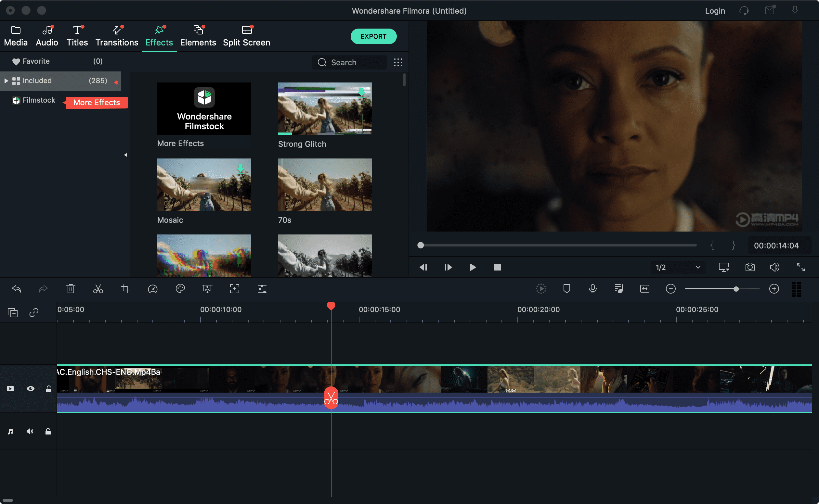Viewport: 819px width, 504px height.
Task: Download the Mosaic effect via arrow icon
Action: point(240,168)
